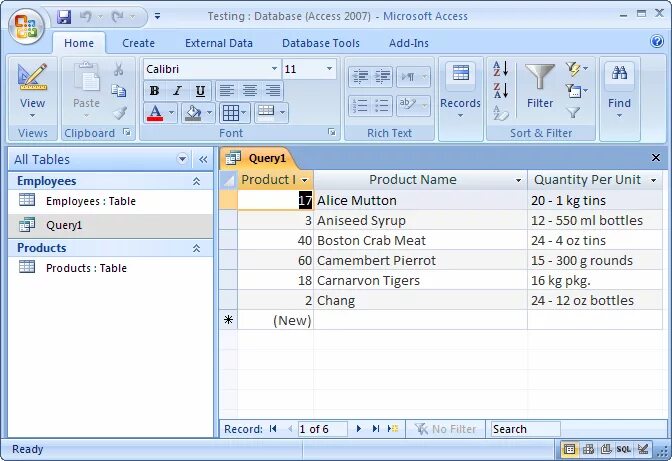The width and height of the screenshot is (672, 461).
Task: Click the Decrease List Level icon
Action: tap(360, 77)
